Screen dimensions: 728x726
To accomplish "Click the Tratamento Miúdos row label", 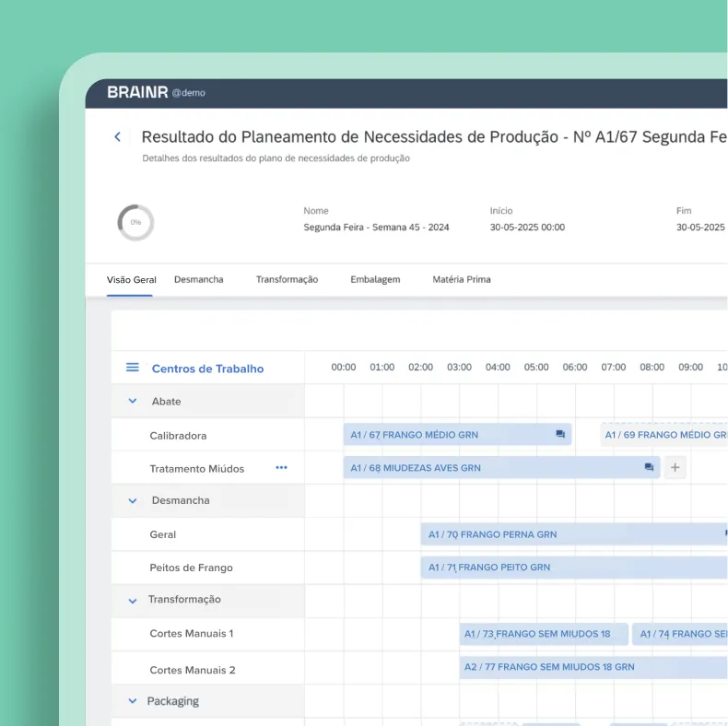I will pos(197,469).
